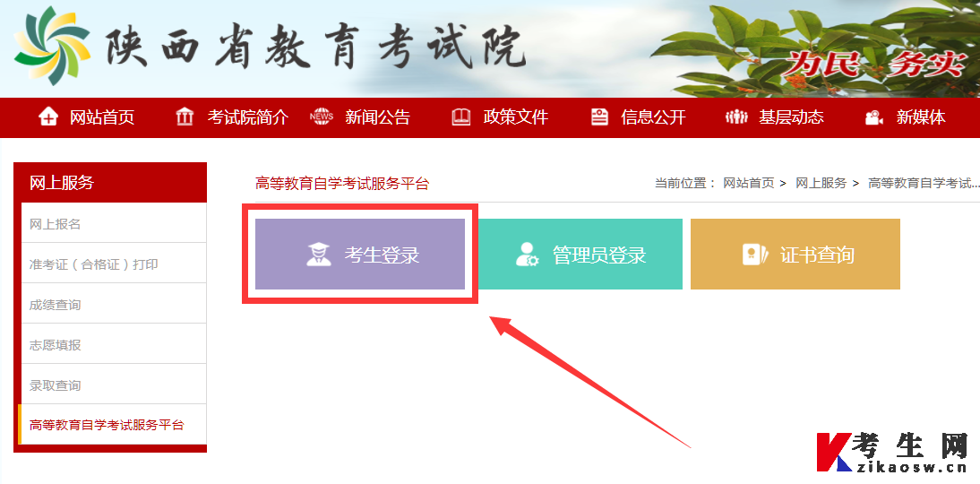Open the 证书查询 button
The width and height of the screenshot is (980, 484).
(x=795, y=254)
